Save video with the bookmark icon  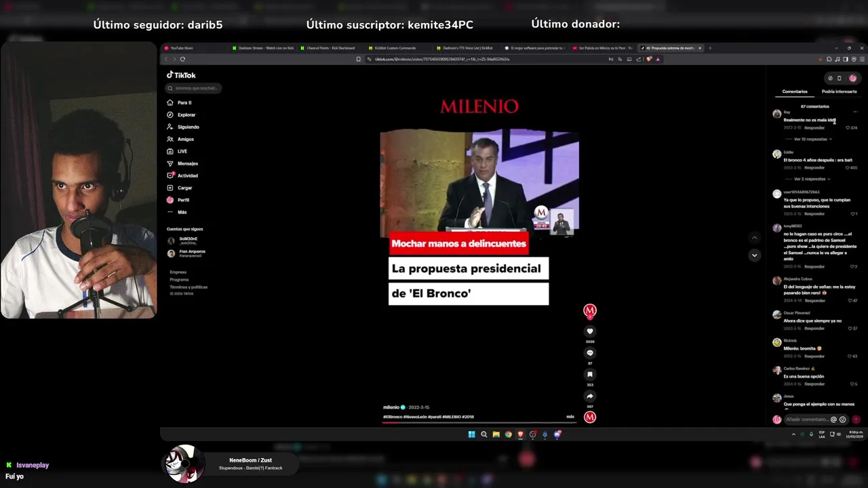pos(590,374)
